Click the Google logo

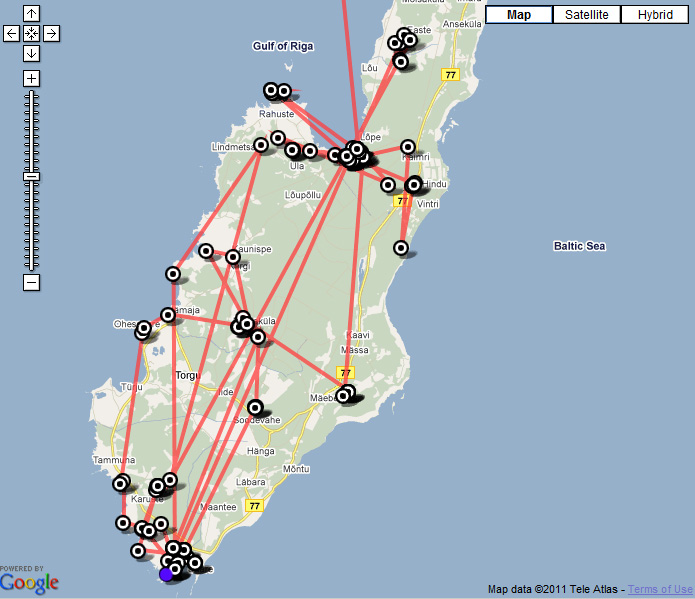(30, 582)
